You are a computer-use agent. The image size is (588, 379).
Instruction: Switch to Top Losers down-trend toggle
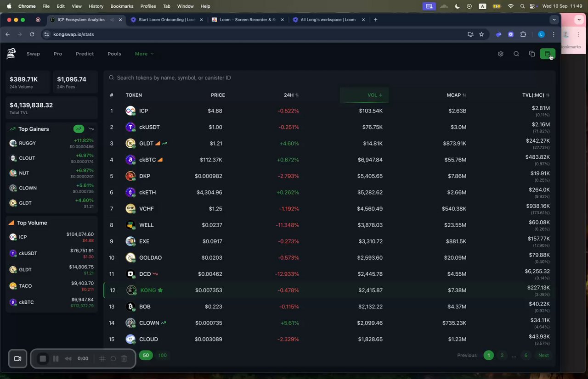(x=91, y=129)
